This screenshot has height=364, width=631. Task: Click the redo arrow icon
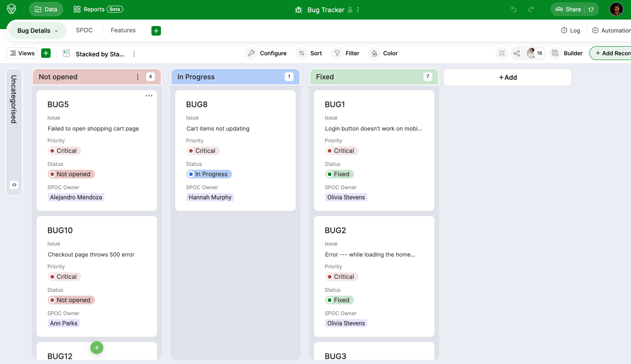tap(531, 10)
